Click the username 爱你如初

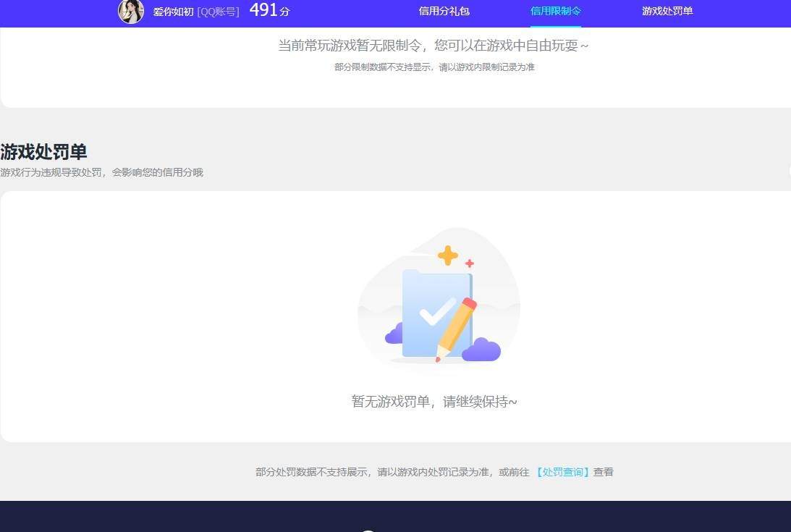click(x=173, y=12)
